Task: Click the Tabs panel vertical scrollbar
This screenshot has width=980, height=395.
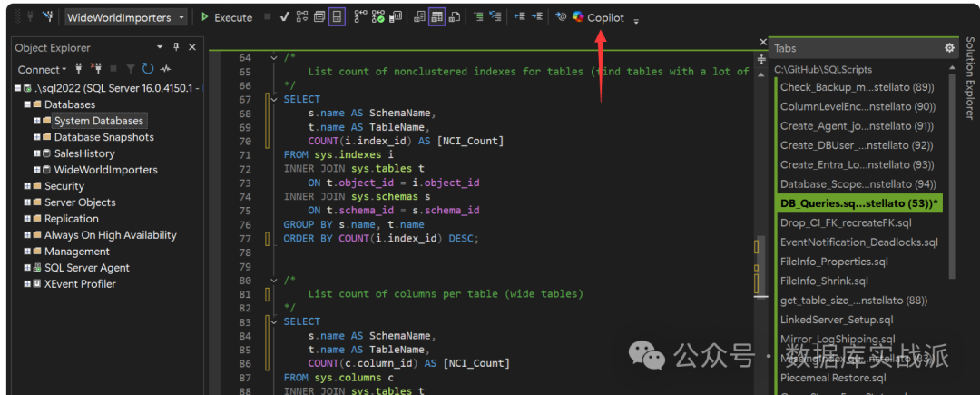Action: tap(953, 175)
